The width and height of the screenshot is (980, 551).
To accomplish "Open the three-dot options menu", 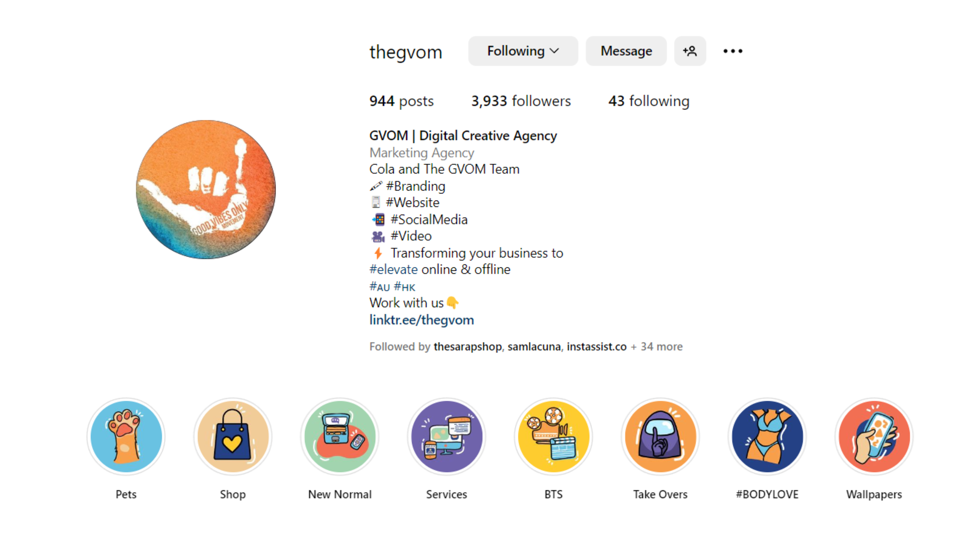I will (733, 51).
